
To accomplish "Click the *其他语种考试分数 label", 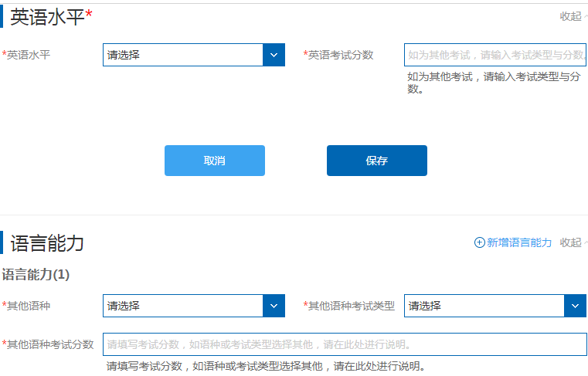I will tap(48, 344).
